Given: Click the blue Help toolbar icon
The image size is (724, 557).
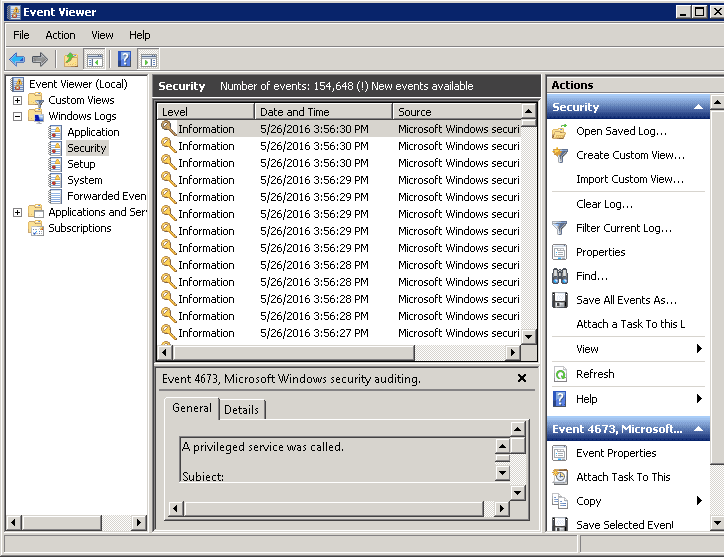Looking at the screenshot, I should pos(125,60).
